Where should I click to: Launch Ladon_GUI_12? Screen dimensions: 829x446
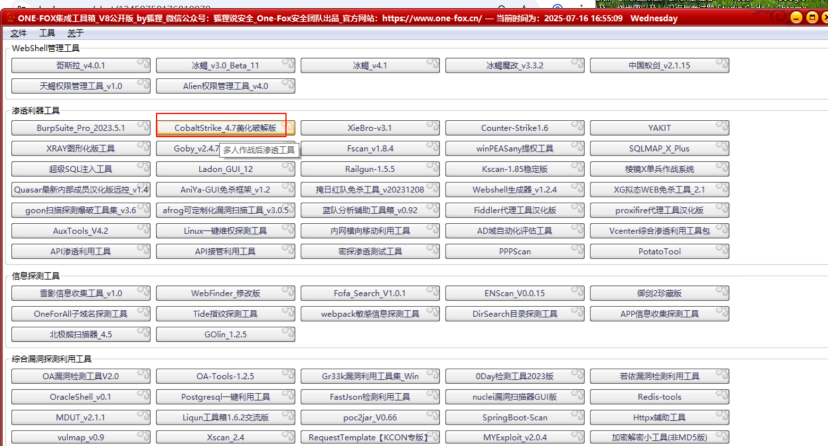point(226,169)
